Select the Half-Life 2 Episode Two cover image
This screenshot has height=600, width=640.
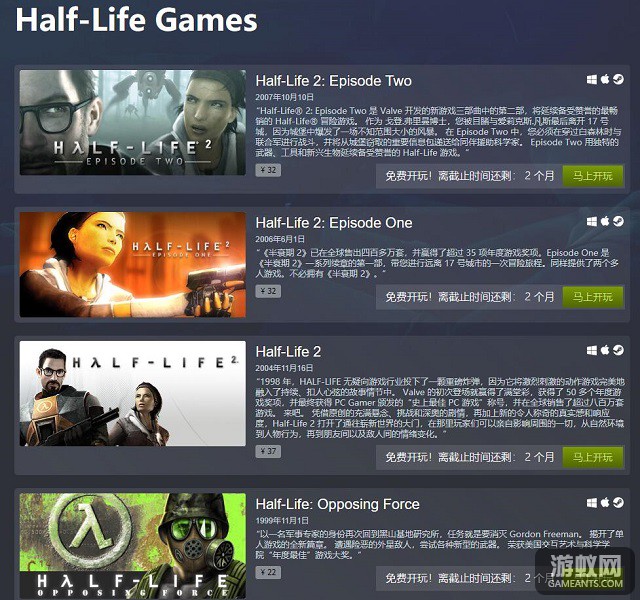[x=133, y=122]
